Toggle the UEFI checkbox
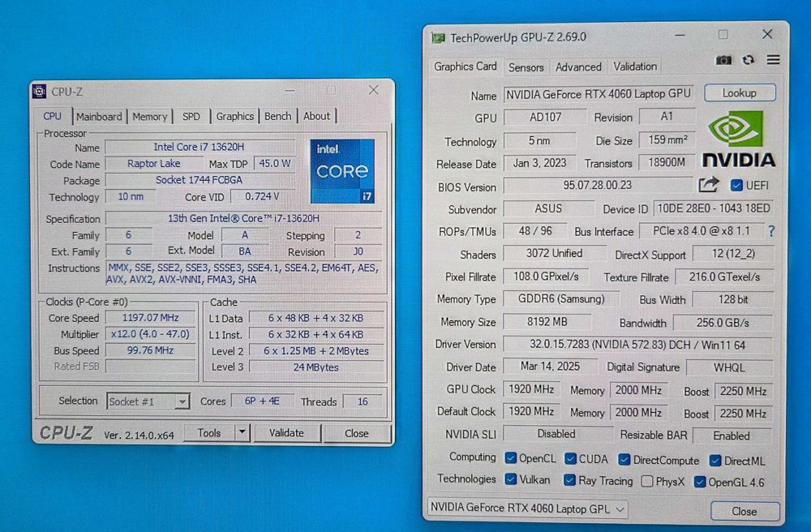 point(736,185)
